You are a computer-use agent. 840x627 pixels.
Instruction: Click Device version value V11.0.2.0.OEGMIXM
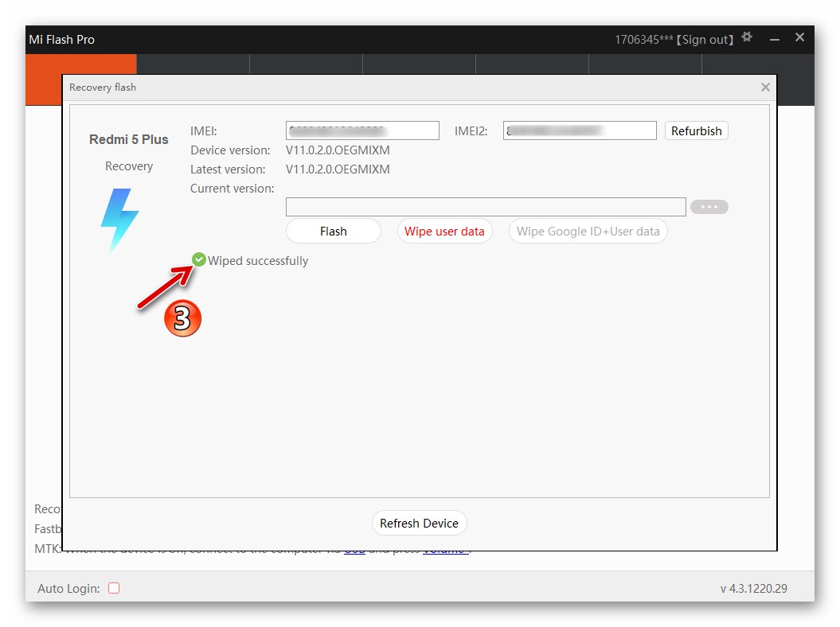tap(338, 150)
